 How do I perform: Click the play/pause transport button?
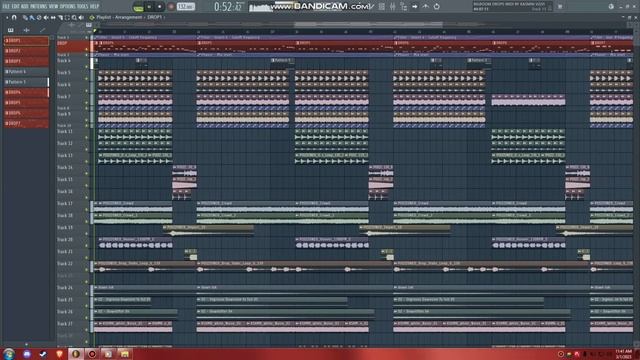149,7
